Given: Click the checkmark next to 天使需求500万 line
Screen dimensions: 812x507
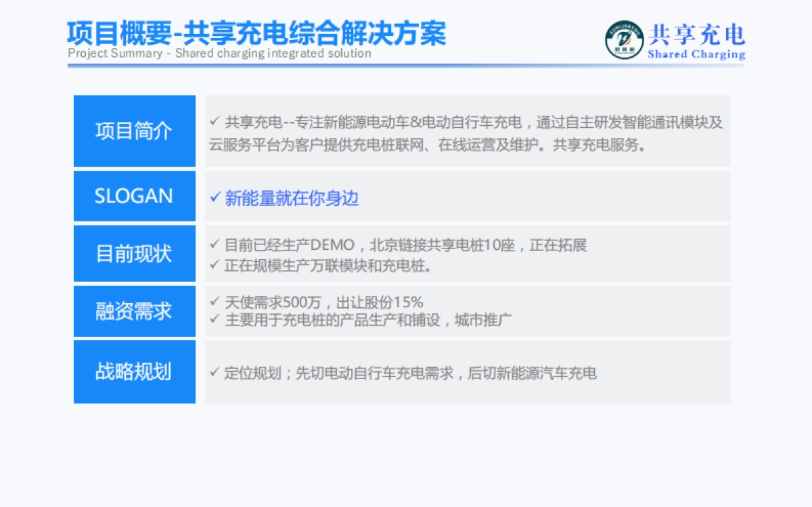Looking at the screenshot, I should coord(215,303).
